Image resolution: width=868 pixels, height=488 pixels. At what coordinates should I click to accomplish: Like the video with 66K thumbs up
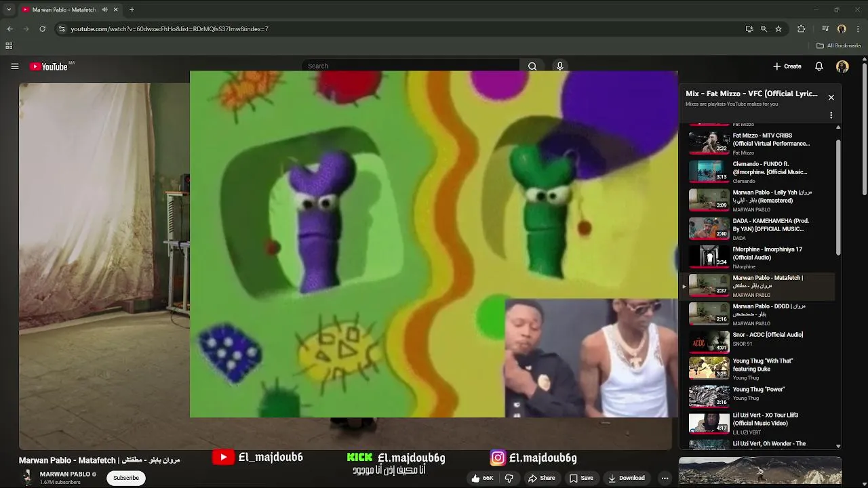pyautogui.click(x=482, y=478)
